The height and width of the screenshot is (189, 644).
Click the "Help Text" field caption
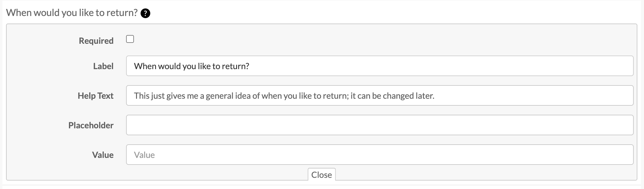pyautogui.click(x=96, y=96)
